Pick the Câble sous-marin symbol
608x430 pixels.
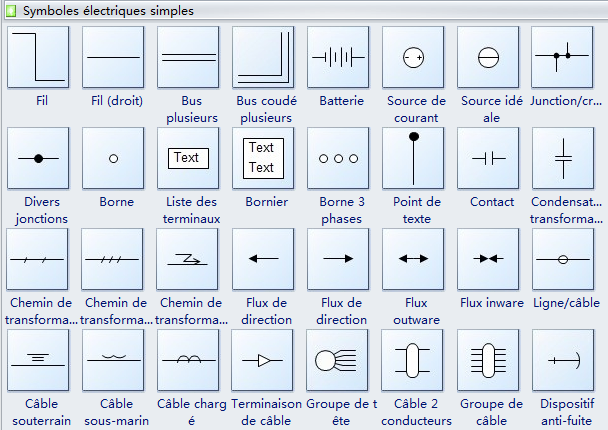point(113,360)
